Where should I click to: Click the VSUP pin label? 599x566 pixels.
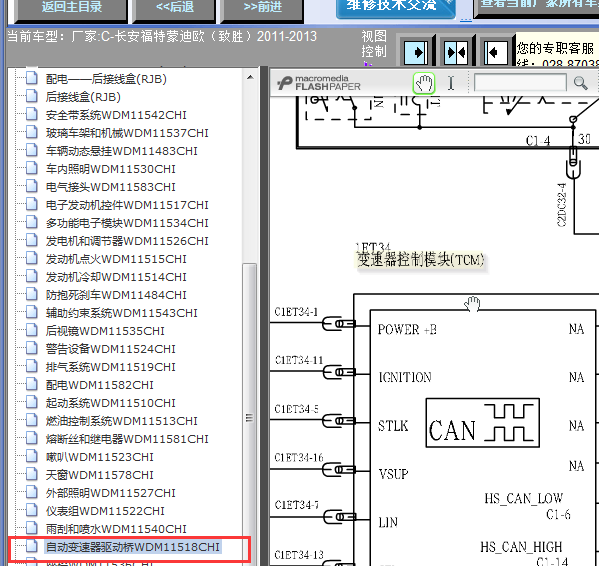point(393,474)
